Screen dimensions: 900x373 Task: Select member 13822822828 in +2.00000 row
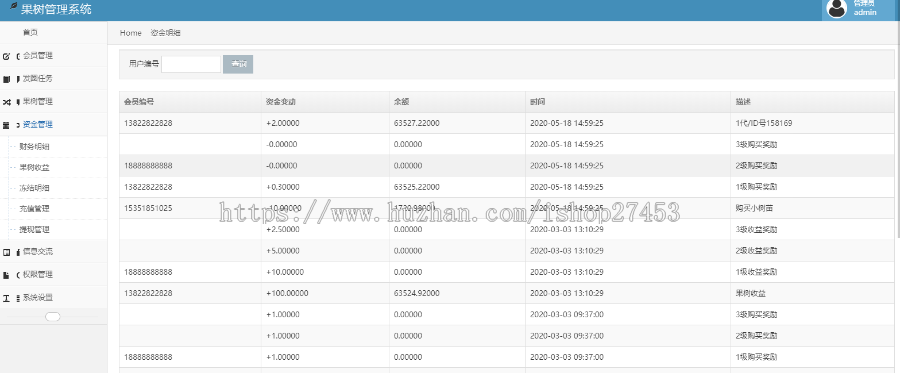(148, 123)
